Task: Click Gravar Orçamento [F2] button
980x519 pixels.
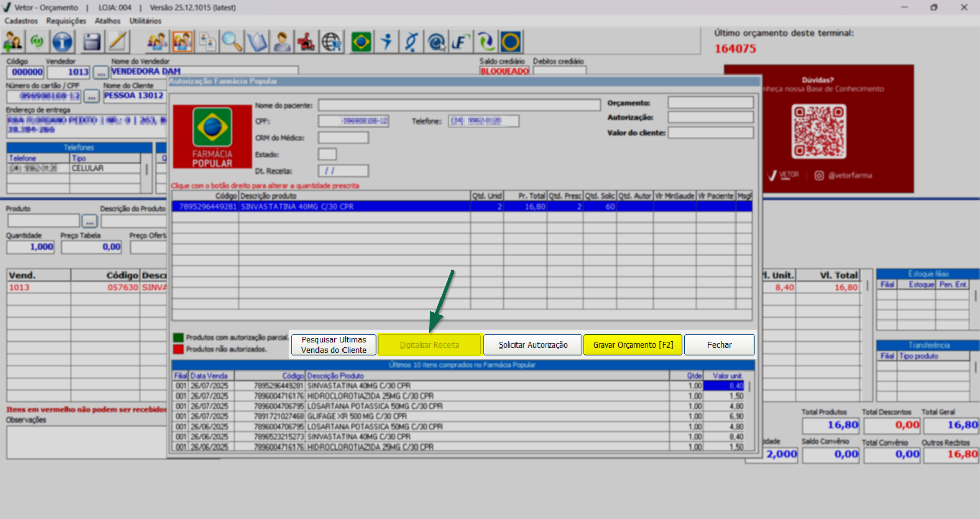Action: coord(633,345)
